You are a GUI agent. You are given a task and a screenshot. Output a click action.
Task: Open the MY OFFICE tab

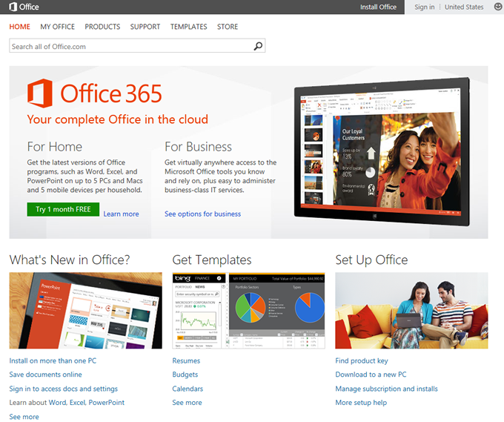pos(58,27)
